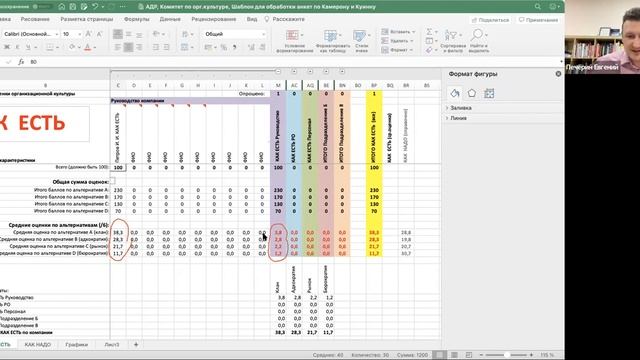This screenshot has width=640, height=360.
Task: Increase font size with larger A icon
Action: pos(89,34)
